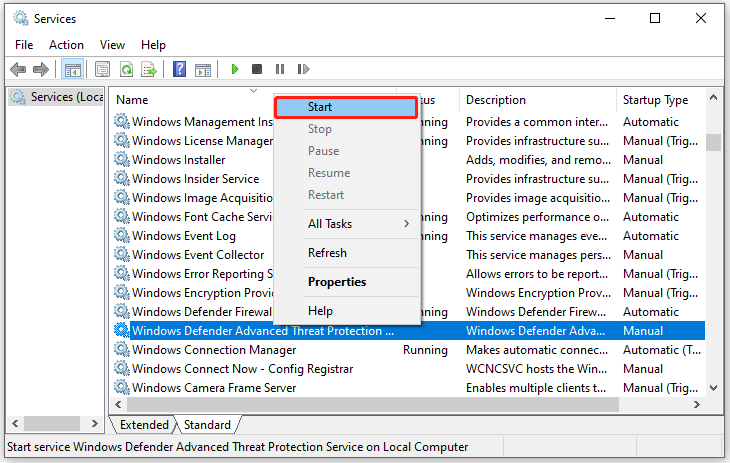The image size is (730, 463).
Task: Click gear icon of Windows Error Reporting row
Action: [x=122, y=273]
